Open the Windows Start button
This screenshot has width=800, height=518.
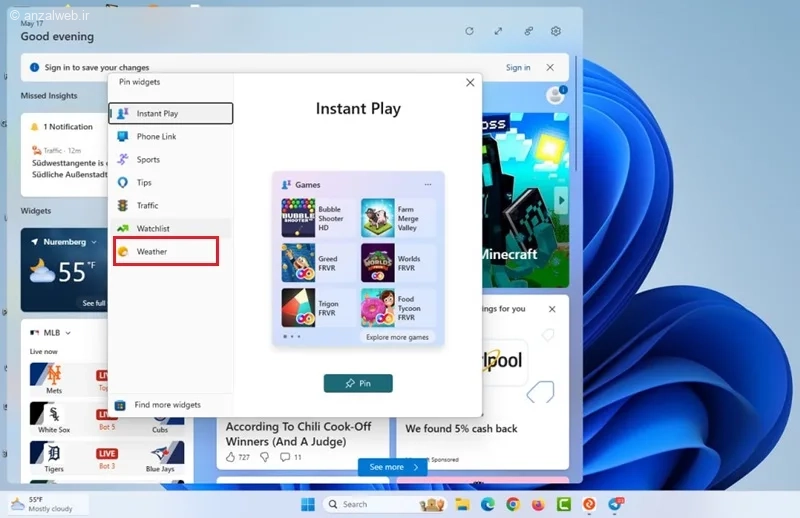307,505
